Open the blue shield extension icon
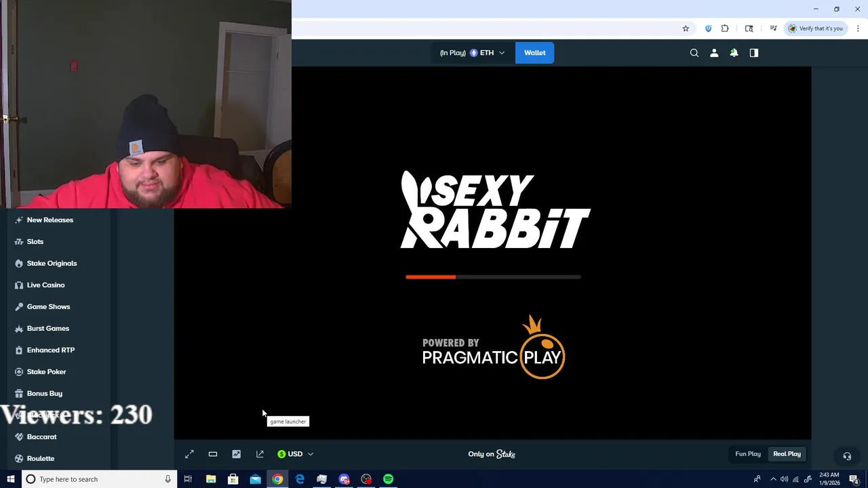This screenshot has height=488, width=868. tap(708, 28)
